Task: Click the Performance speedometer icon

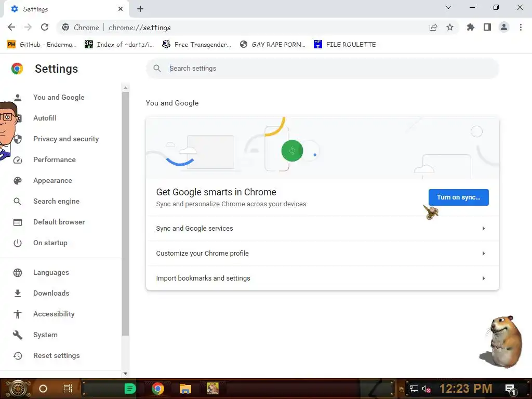Action: (18, 160)
